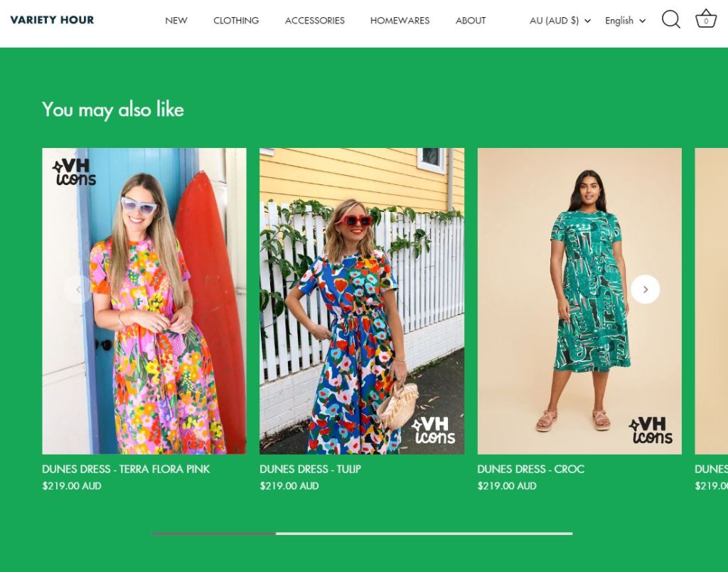Screen dimensions: 728x572
Task: Click the next arrow on product carousel
Action: [645, 290]
